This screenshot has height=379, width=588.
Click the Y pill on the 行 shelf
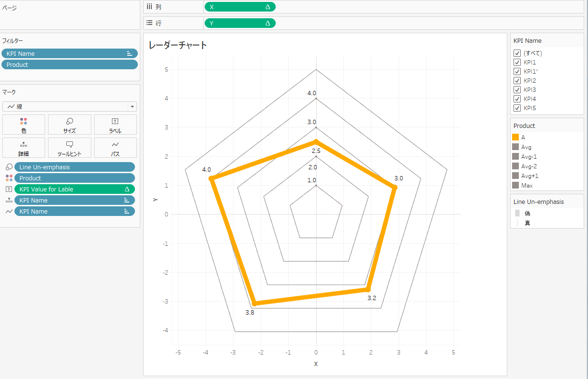(x=240, y=23)
